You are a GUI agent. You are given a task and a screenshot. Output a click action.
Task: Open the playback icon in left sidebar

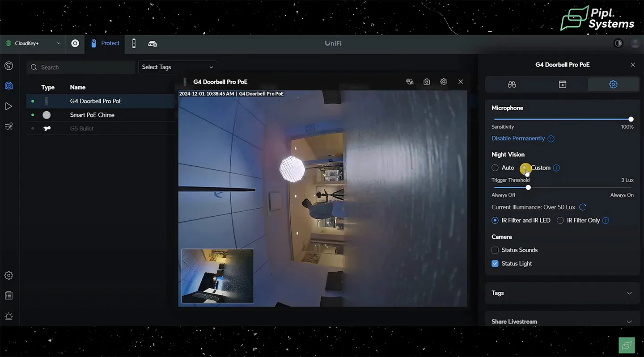coord(8,106)
